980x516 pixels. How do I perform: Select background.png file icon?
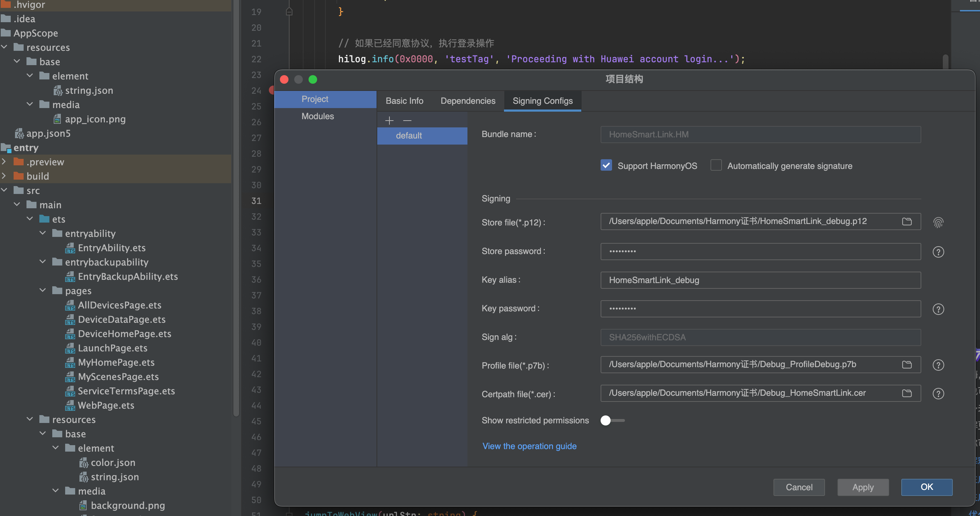83,505
